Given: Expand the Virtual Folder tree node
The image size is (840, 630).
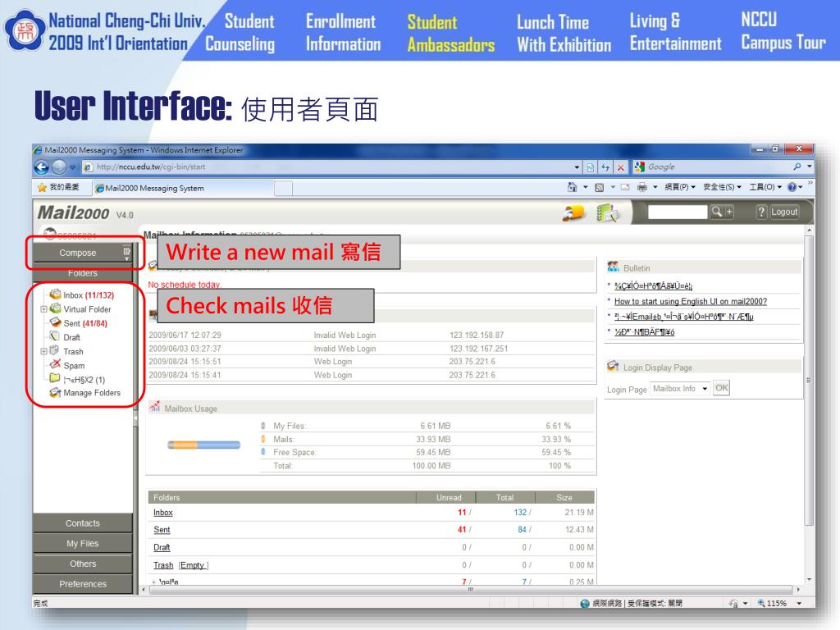Looking at the screenshot, I should pyautogui.click(x=43, y=309).
